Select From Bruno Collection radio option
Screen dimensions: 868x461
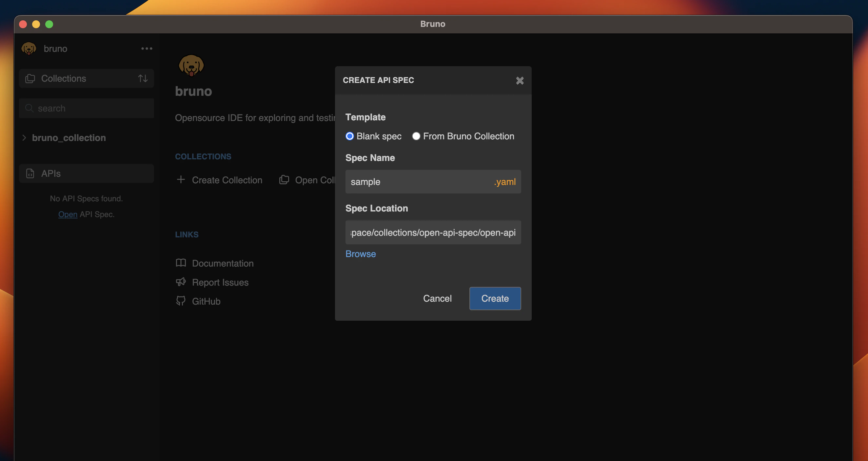(416, 136)
